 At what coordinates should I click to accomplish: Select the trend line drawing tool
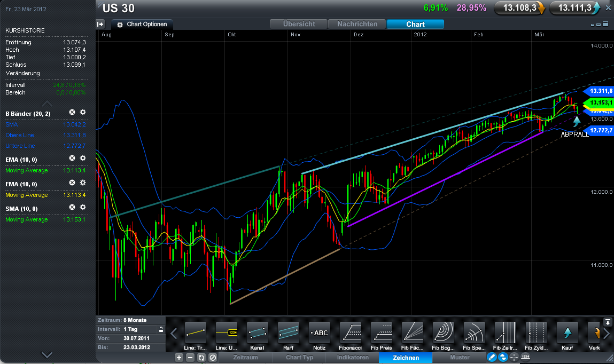pyautogui.click(x=195, y=333)
